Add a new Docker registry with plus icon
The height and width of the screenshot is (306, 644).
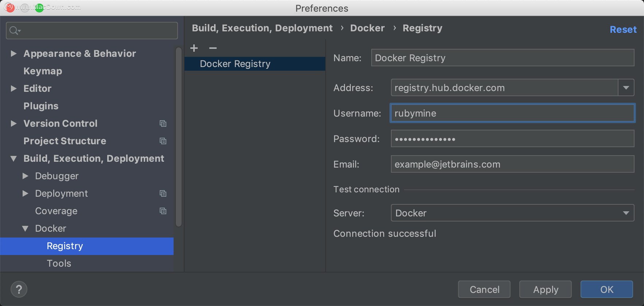[x=194, y=48]
